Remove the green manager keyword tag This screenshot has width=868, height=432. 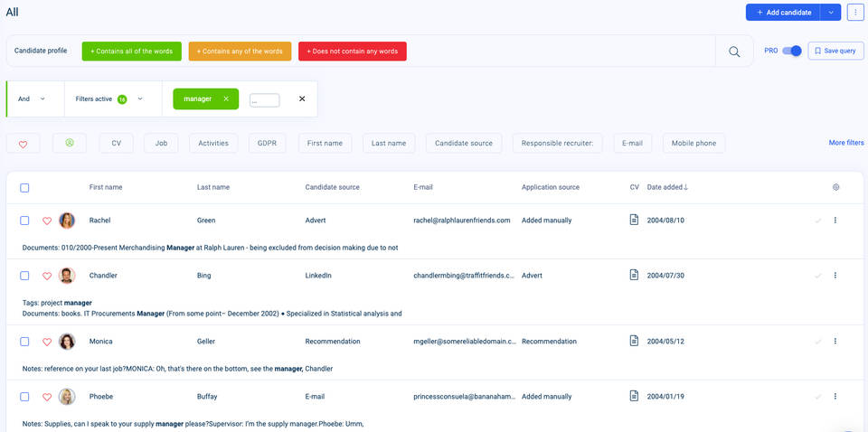[225, 99]
